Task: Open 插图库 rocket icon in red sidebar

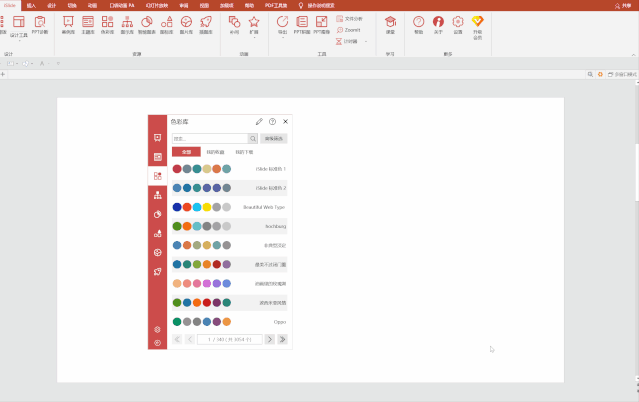Action: pyautogui.click(x=158, y=272)
